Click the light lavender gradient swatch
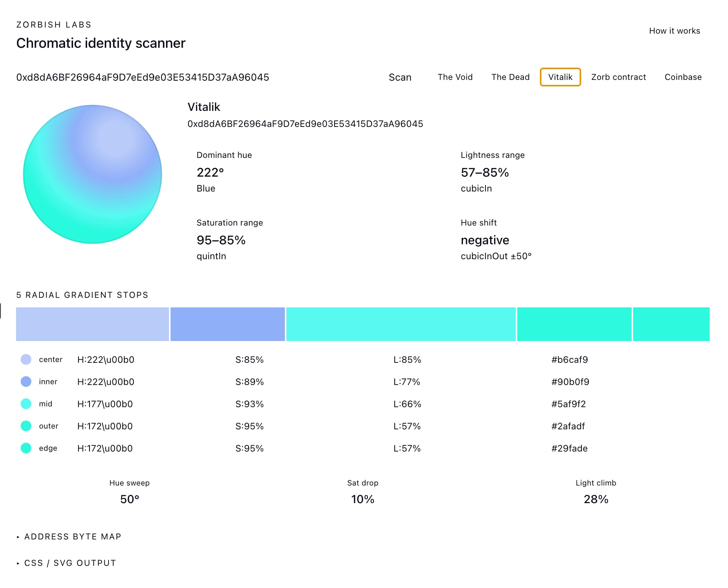 [x=93, y=324]
